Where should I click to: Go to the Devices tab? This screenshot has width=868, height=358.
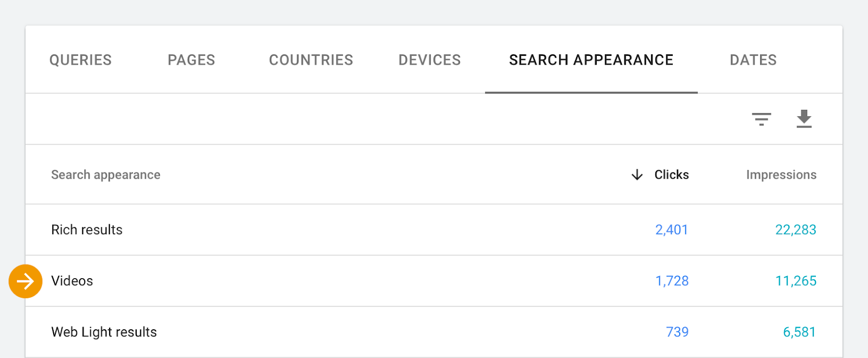[430, 60]
